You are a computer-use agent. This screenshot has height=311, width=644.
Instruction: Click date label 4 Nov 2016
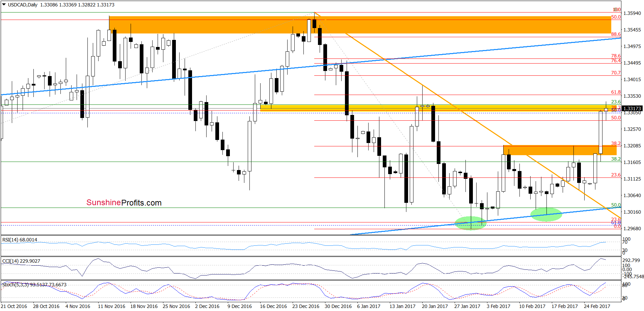(78, 306)
